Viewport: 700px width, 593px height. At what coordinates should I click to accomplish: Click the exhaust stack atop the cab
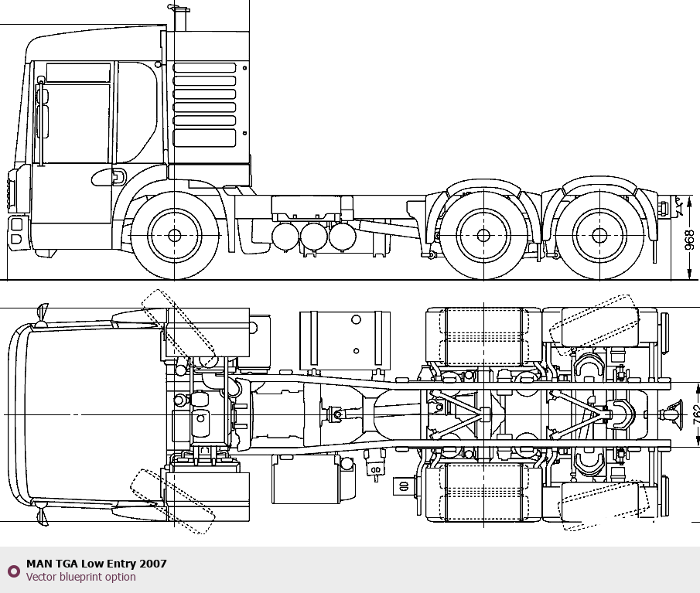pyautogui.click(x=179, y=18)
